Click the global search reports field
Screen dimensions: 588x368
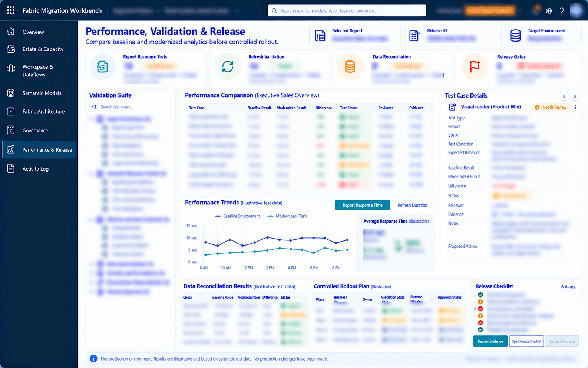(347, 11)
